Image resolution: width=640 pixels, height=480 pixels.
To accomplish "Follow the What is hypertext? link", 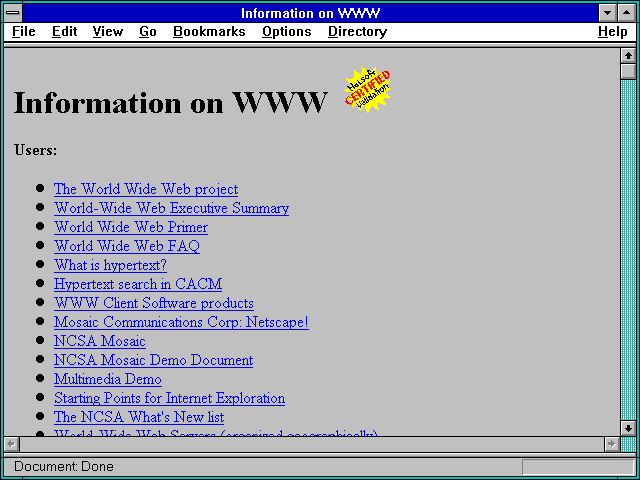I will [x=110, y=266].
